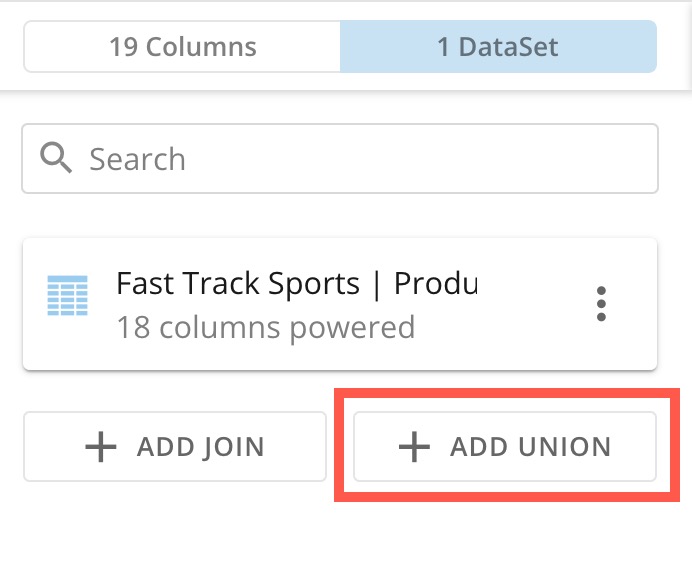
Task: Select the 1 DataSet tab
Action: (498, 47)
